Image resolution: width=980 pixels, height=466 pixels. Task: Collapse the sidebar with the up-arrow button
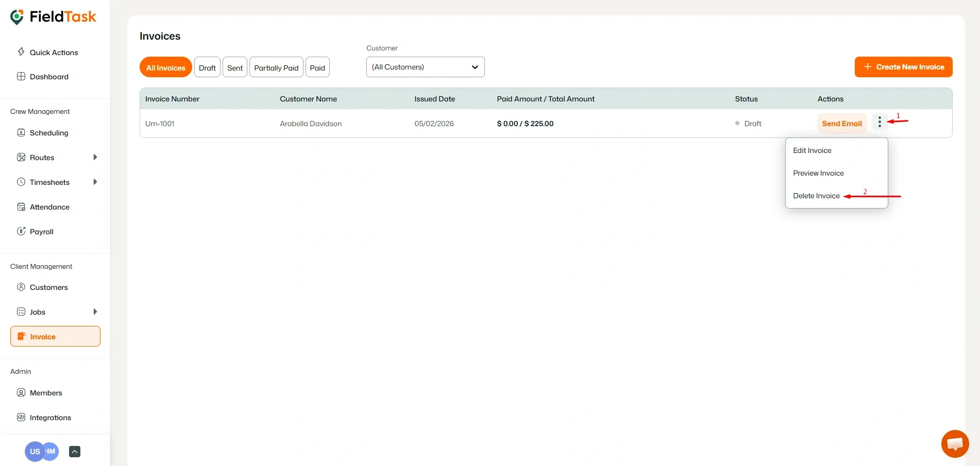74,451
